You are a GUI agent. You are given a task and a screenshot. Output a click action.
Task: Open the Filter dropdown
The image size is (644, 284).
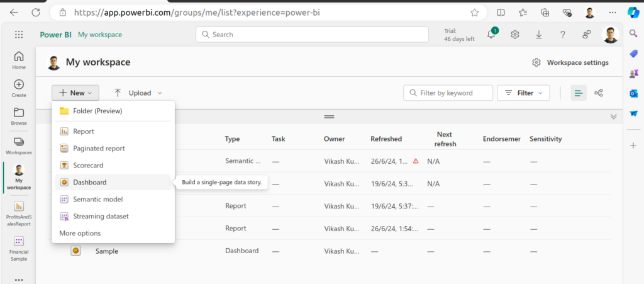[x=523, y=93]
